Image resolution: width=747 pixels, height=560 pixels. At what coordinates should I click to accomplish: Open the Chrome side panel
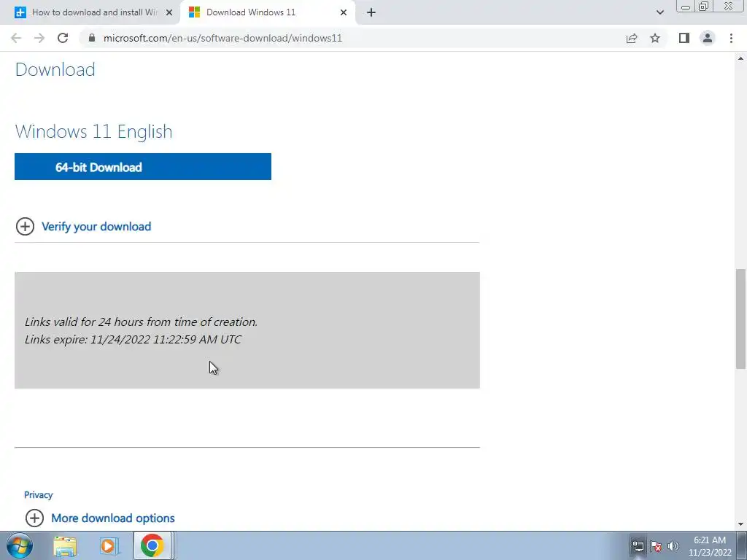pyautogui.click(x=684, y=38)
